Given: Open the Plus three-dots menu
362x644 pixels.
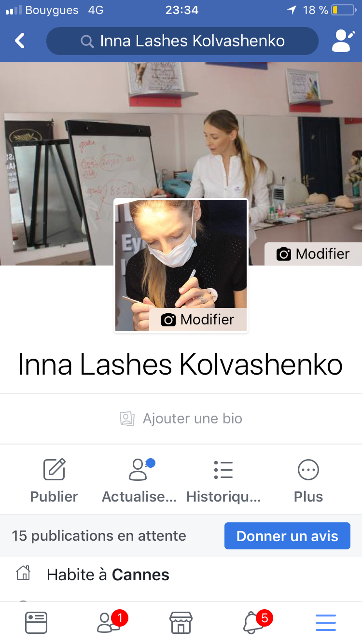Looking at the screenshot, I should click(308, 470).
